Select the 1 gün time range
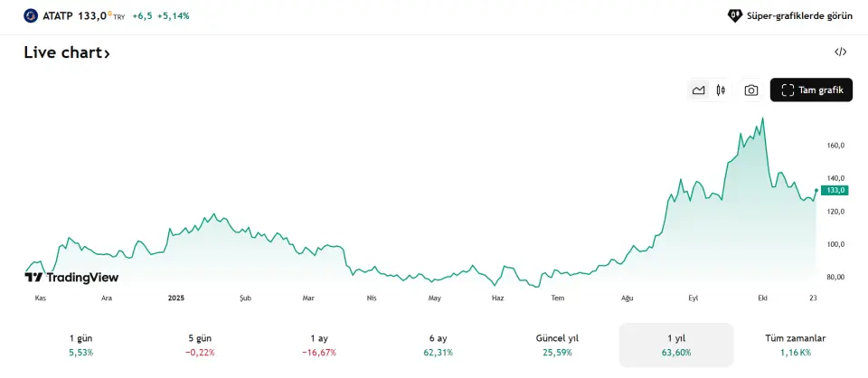Viewport: 868px width, 378px height. click(80, 345)
